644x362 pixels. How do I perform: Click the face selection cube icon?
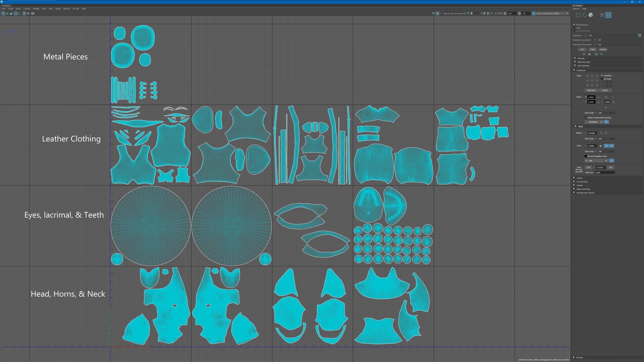tap(591, 15)
